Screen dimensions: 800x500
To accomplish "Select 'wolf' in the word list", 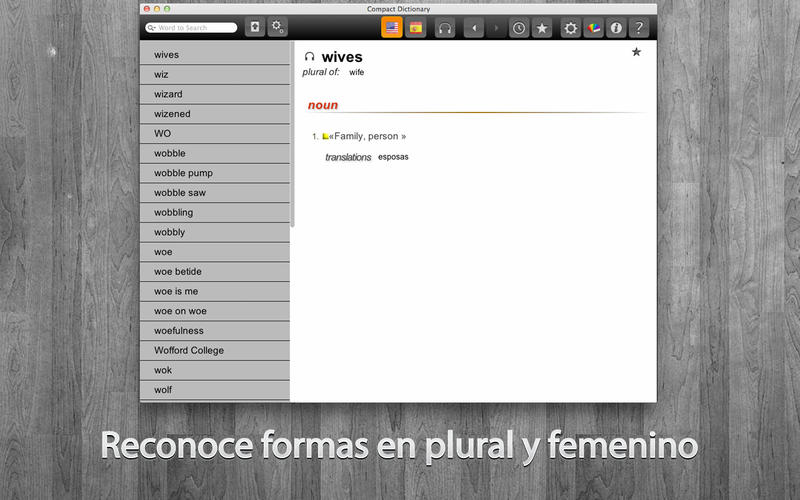I will 215,390.
